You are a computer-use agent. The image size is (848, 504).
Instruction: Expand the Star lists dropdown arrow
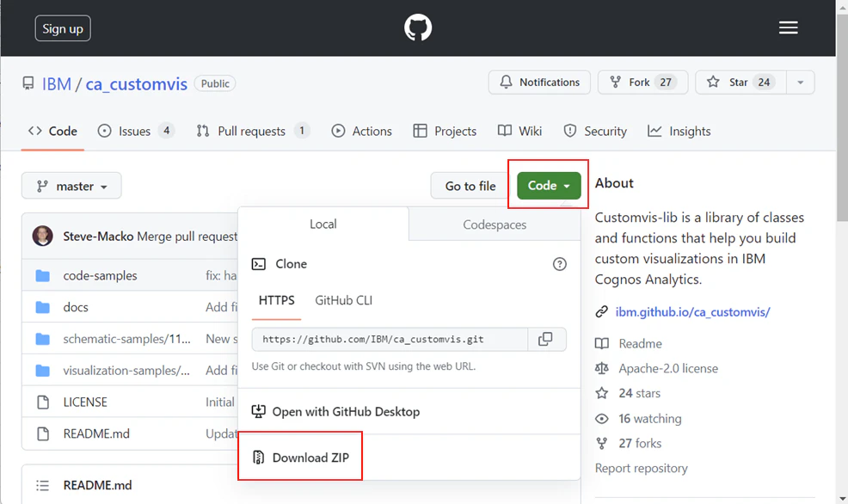[x=801, y=83]
